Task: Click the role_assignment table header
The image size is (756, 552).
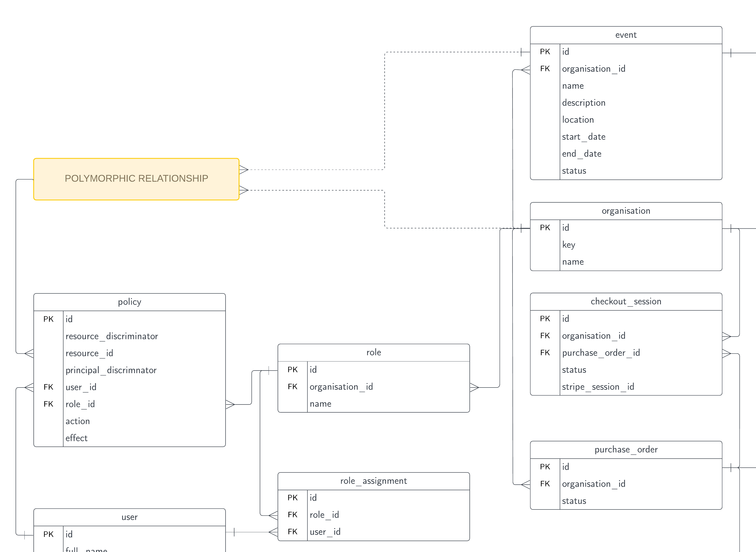Action: click(x=373, y=481)
